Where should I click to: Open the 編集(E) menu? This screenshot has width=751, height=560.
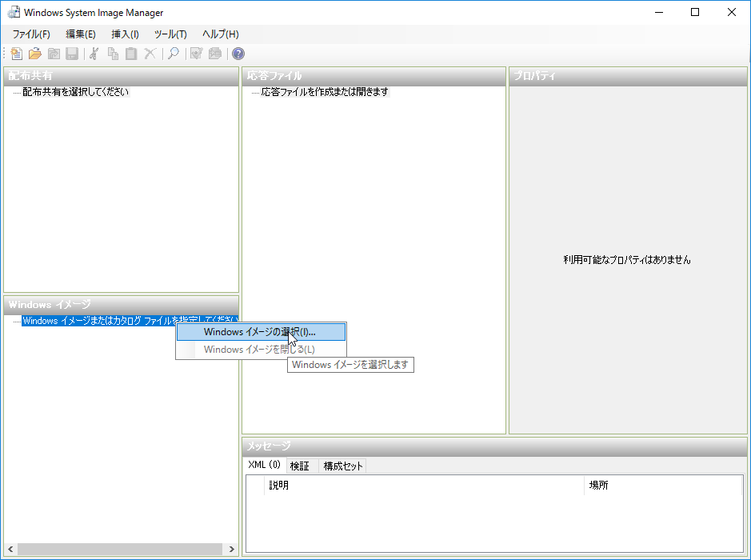pyautogui.click(x=81, y=34)
